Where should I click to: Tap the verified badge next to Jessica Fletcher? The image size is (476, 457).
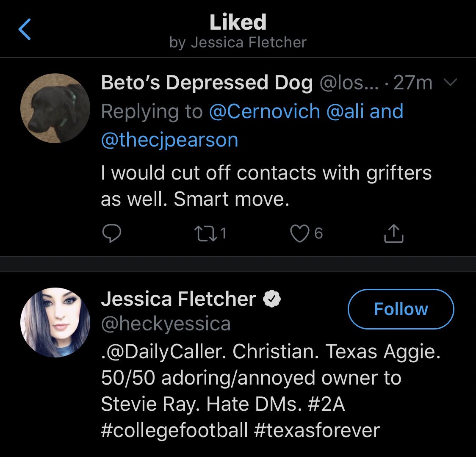click(272, 299)
